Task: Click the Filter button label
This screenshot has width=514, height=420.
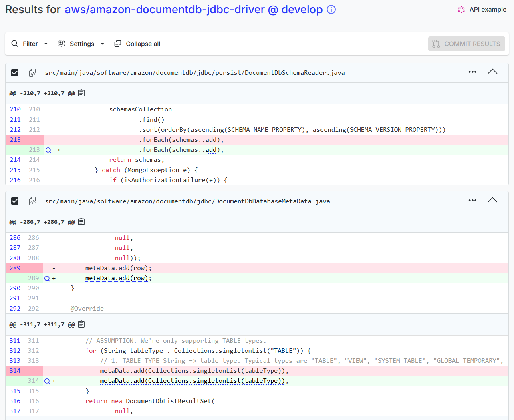Action: point(30,44)
